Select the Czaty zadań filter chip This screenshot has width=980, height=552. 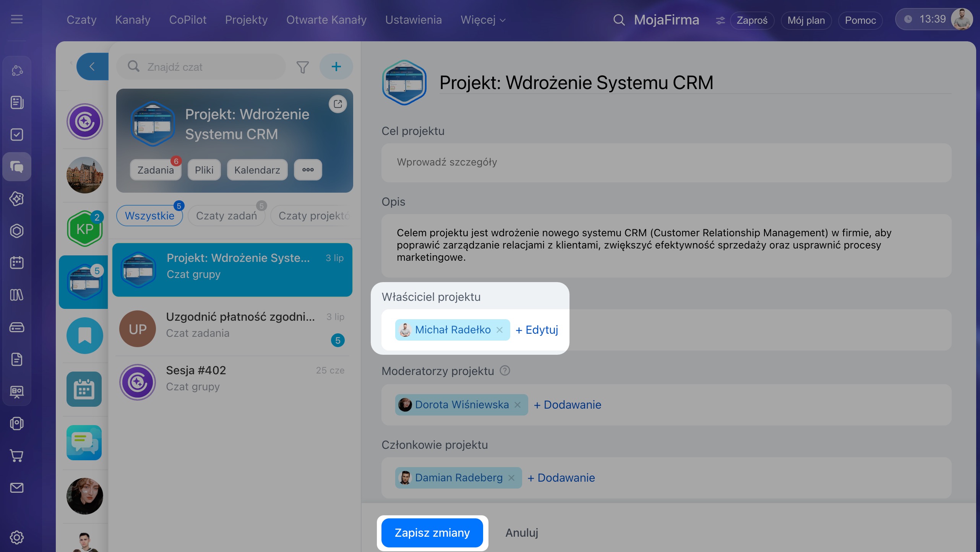tap(226, 216)
